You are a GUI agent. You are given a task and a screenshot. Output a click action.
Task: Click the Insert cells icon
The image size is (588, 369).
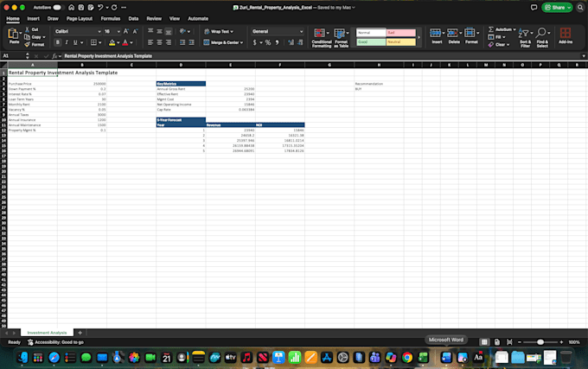(435, 33)
